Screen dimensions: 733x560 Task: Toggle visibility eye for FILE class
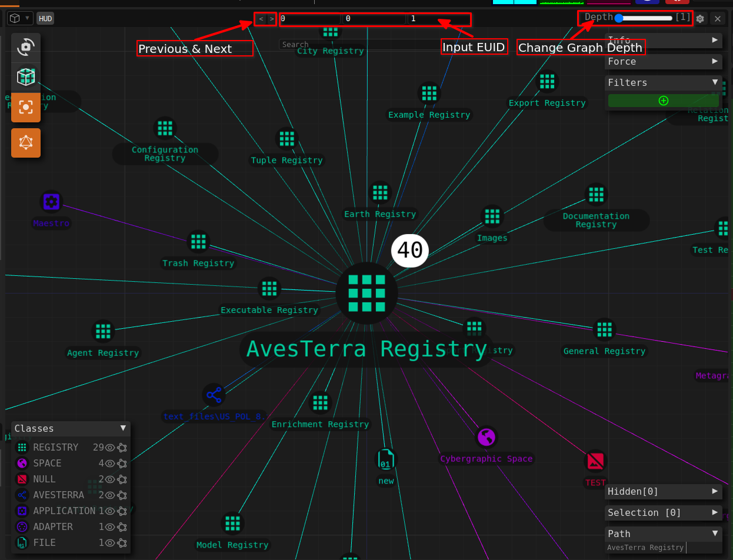pos(110,543)
